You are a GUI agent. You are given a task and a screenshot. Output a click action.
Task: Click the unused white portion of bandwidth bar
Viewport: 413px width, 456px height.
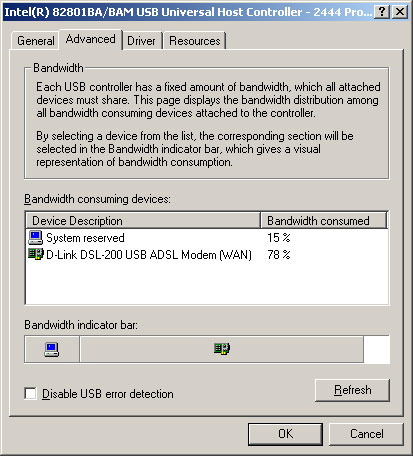point(377,349)
